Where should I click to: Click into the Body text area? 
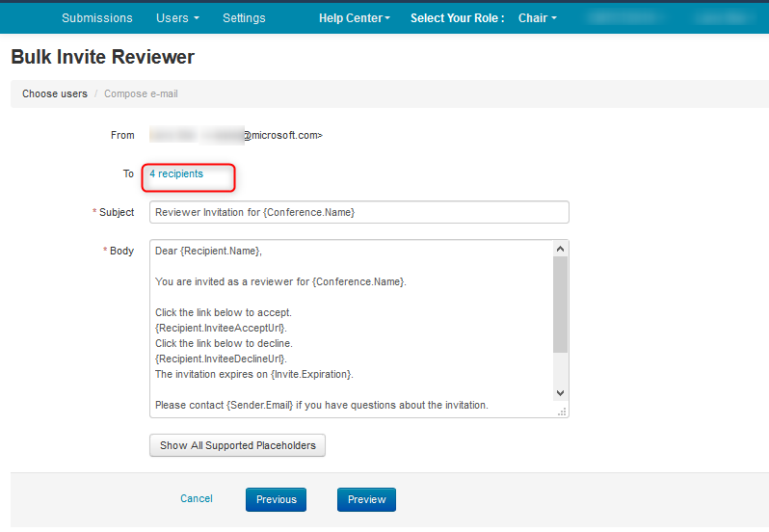[x=352, y=329]
